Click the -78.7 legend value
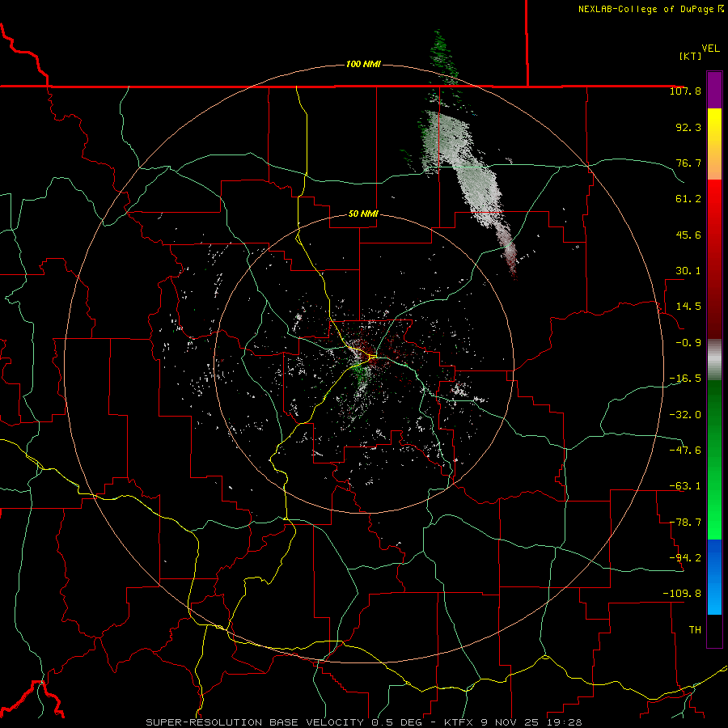The image size is (728, 728). pyautogui.click(x=685, y=523)
